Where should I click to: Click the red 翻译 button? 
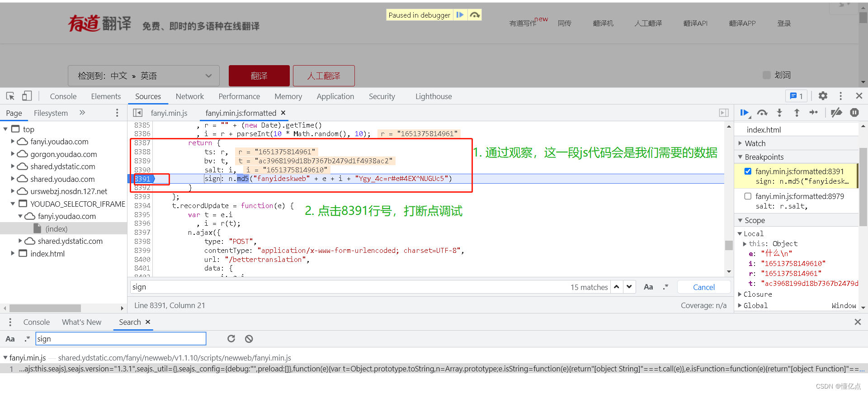coord(259,76)
